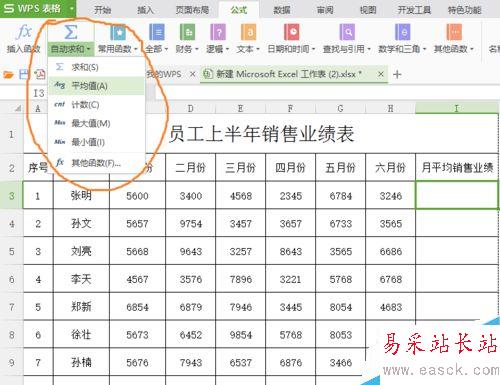The height and width of the screenshot is (385, 500).
Task: Click the Lookup and Reference book icon
Action: 347,32
